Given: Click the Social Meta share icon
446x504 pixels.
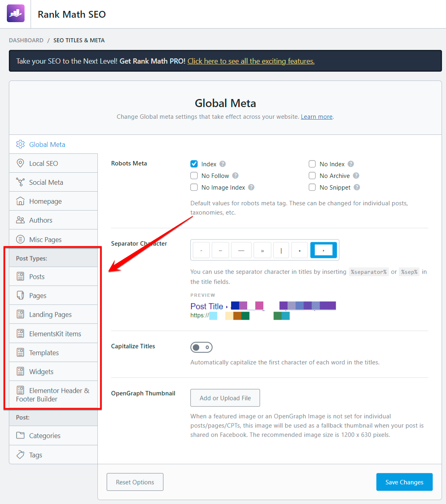Looking at the screenshot, I should tap(20, 182).
